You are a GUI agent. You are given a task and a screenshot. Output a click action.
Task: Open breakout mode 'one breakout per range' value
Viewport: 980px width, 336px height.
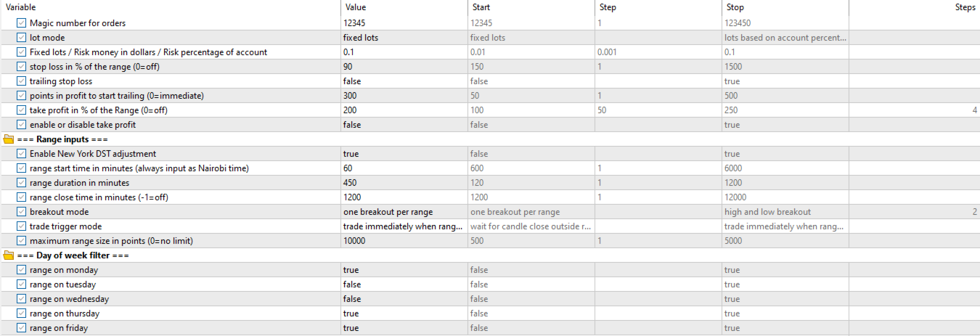(404, 212)
